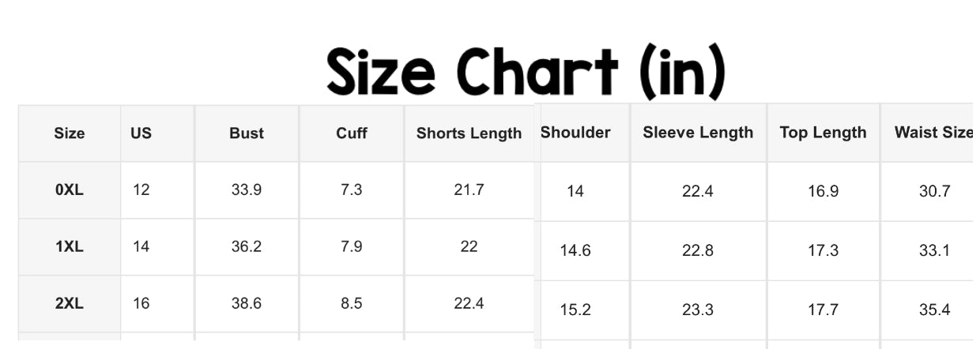
Task: Click the 33.1 waist size cell
Action: (934, 250)
